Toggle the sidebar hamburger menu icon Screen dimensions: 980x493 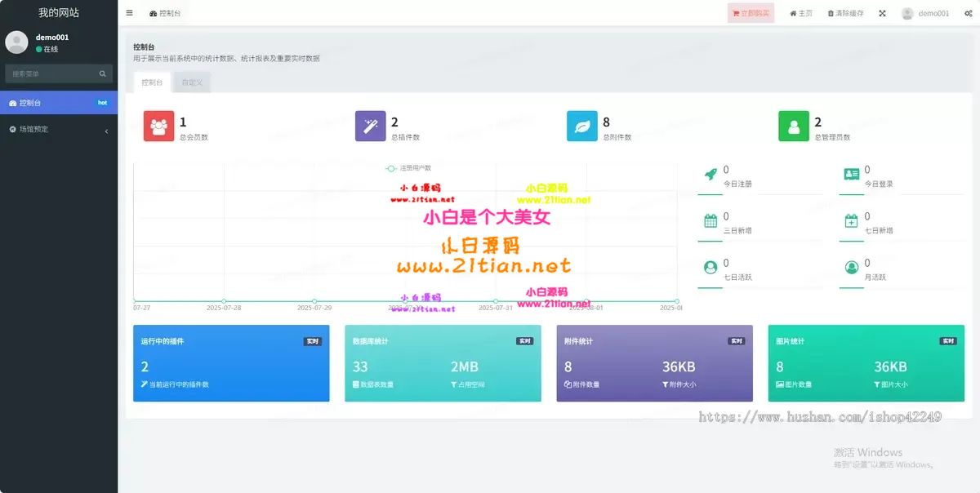tap(130, 13)
